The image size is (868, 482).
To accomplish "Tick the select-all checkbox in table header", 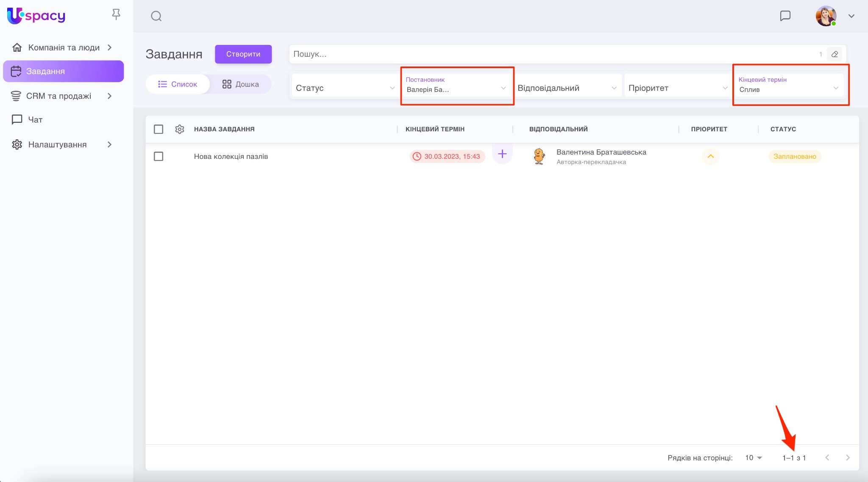I will (159, 129).
